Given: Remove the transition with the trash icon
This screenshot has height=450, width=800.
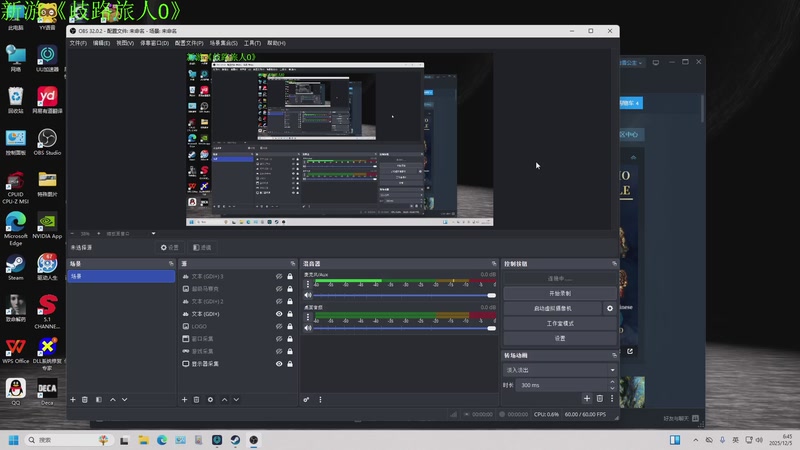Looking at the screenshot, I should pyautogui.click(x=600, y=398).
